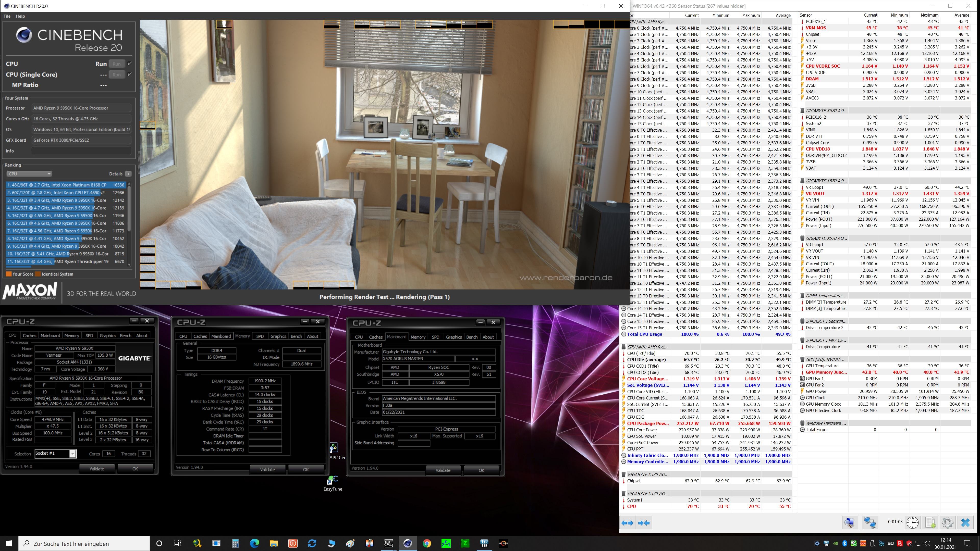Open Google Chrome from taskbar

pyautogui.click(x=426, y=543)
